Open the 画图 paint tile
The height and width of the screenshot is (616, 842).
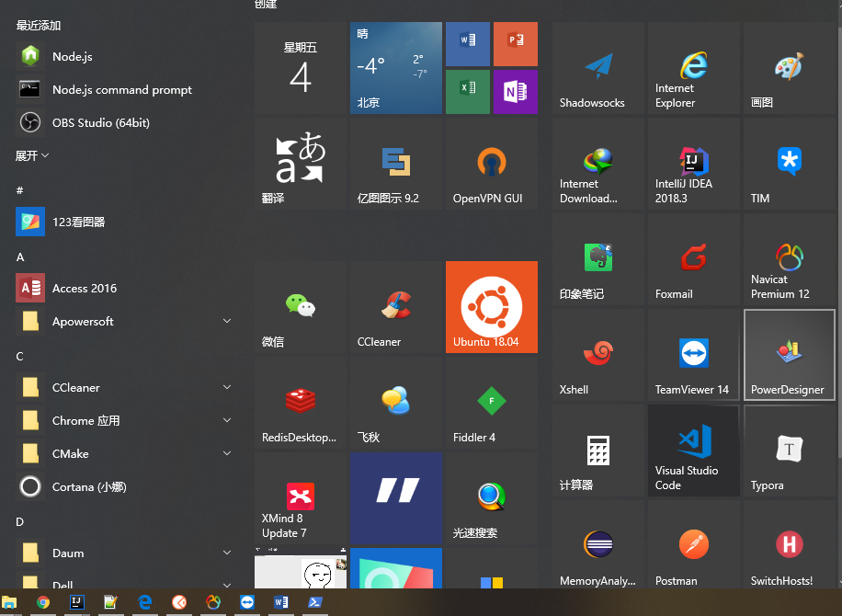pyautogui.click(x=790, y=68)
